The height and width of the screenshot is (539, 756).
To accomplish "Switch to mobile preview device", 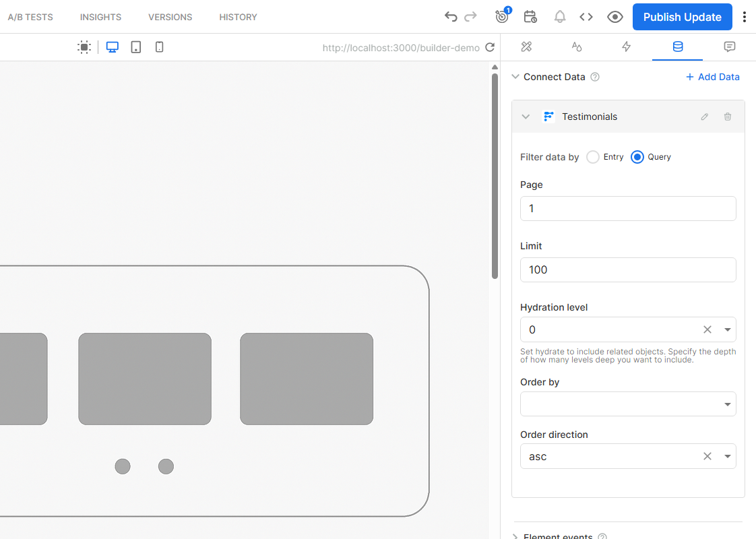I will point(160,47).
